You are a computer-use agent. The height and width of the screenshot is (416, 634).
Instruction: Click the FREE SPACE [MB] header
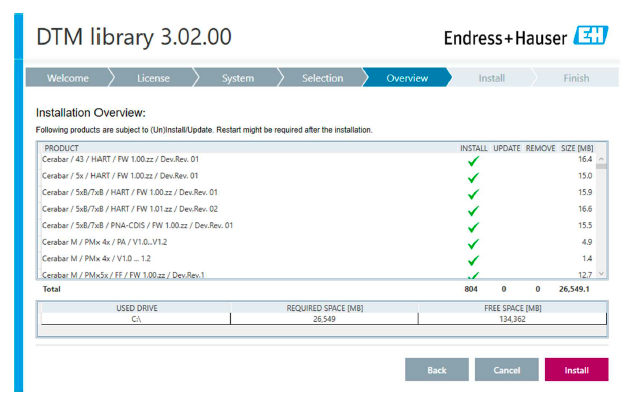click(513, 308)
